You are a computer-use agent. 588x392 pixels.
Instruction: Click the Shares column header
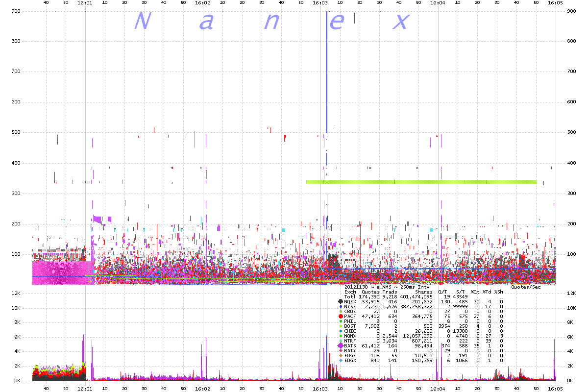click(x=424, y=292)
